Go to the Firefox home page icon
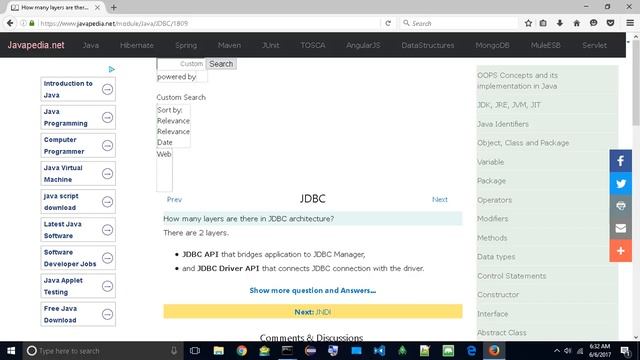 pyautogui.click(x=576, y=23)
